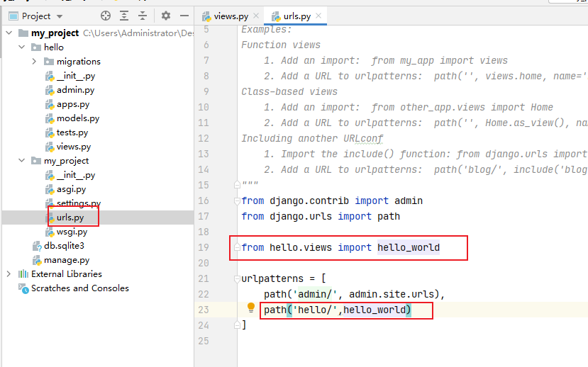
Task: Select views.py in the hello folder
Action: click(x=68, y=147)
